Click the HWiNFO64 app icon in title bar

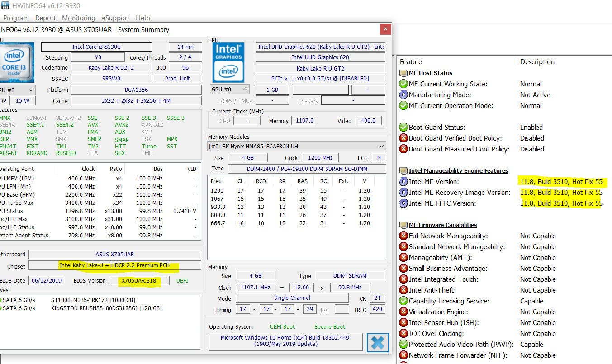pyautogui.click(x=6, y=5)
